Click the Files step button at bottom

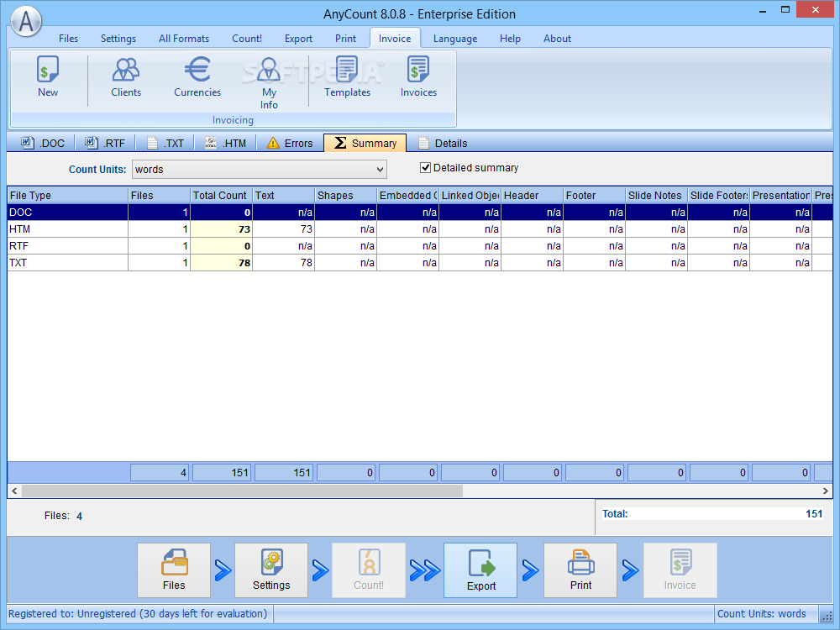pos(174,570)
